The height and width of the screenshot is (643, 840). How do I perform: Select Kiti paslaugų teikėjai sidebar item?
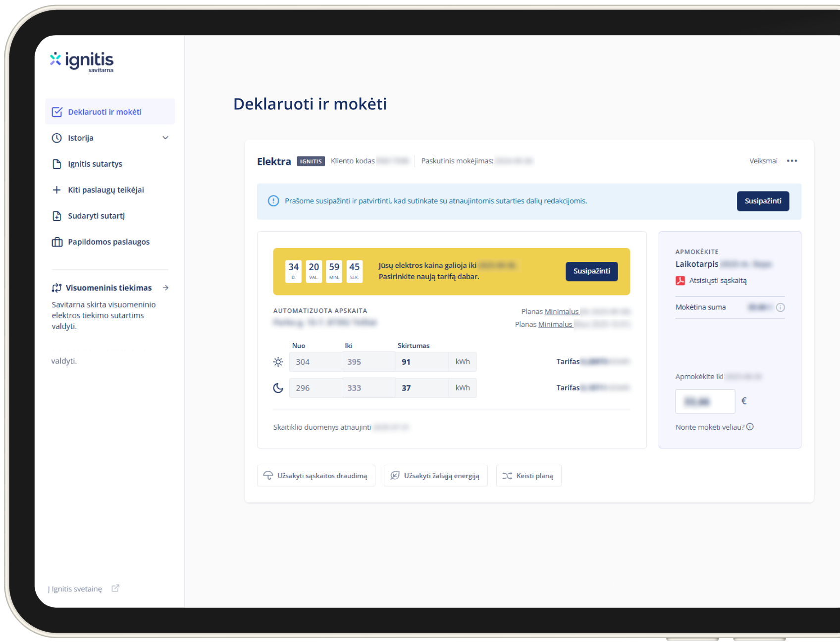point(105,190)
